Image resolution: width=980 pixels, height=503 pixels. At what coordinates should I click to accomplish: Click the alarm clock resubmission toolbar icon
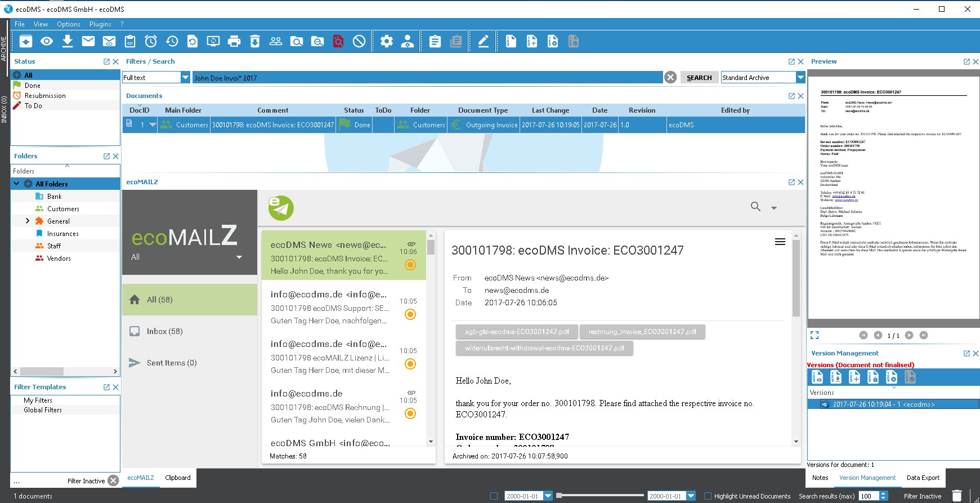point(151,41)
